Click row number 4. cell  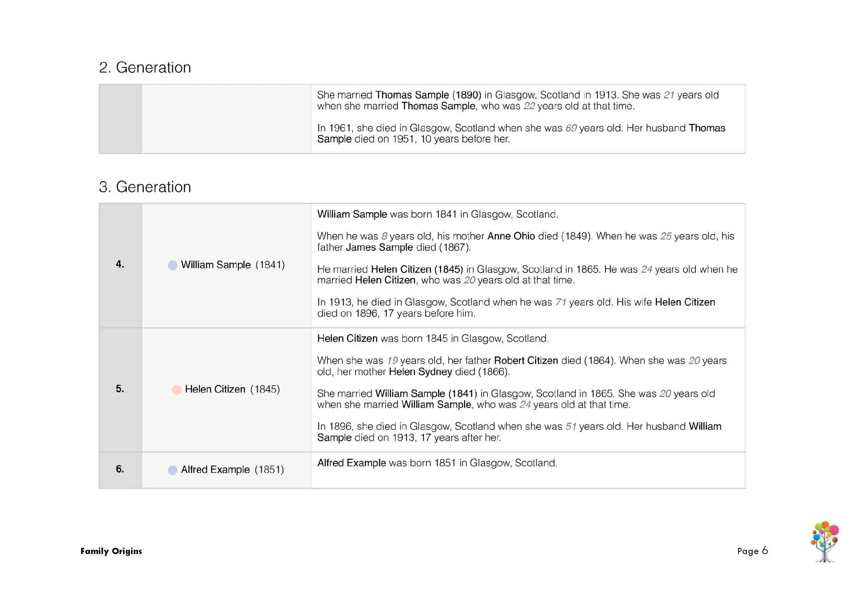pos(120,265)
